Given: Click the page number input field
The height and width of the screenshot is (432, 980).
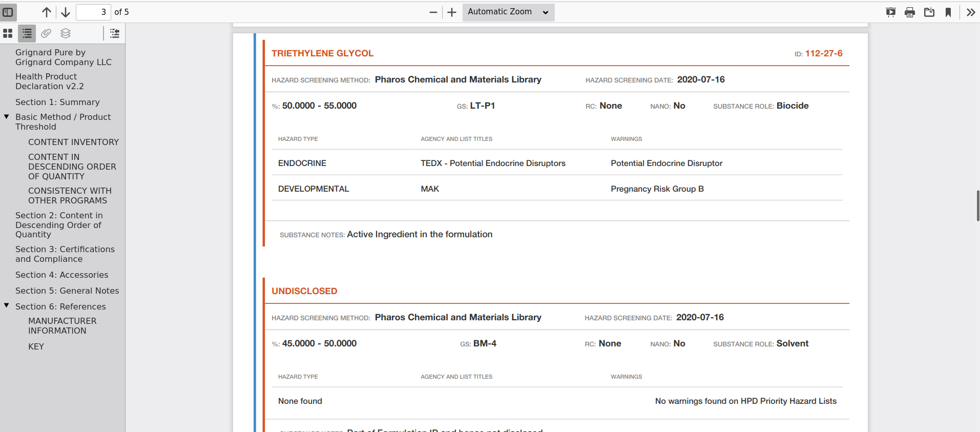Looking at the screenshot, I should 93,12.
